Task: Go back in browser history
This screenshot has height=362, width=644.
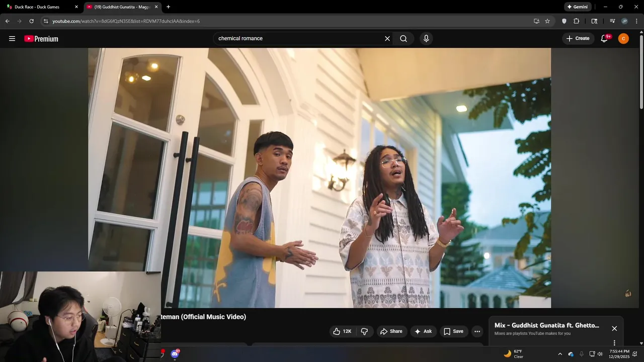Action: pyautogui.click(x=7, y=21)
